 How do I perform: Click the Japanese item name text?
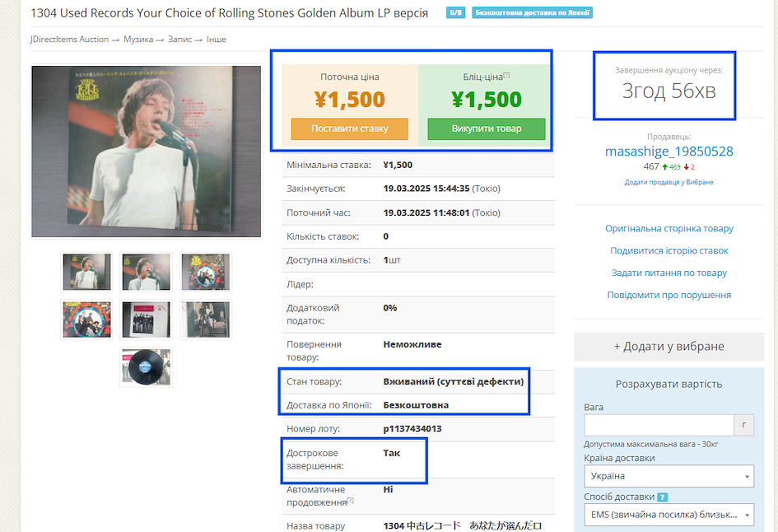(463, 525)
